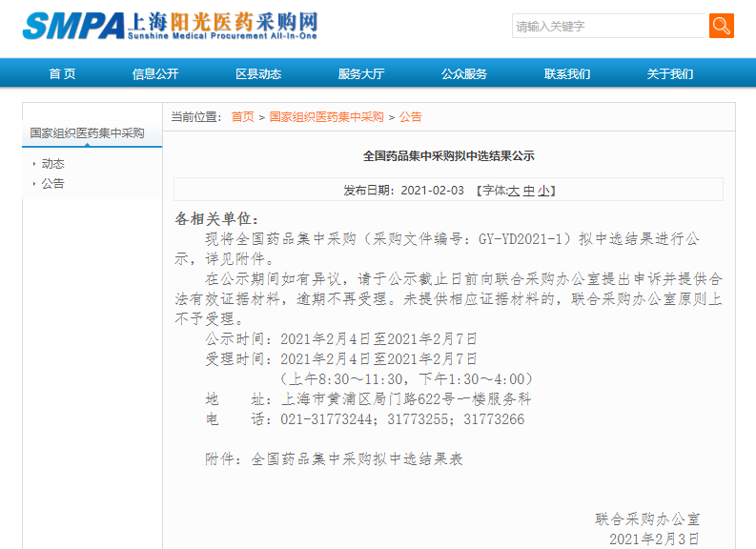
Task: Open 服务大厅 navigation menu
Action: (361, 73)
